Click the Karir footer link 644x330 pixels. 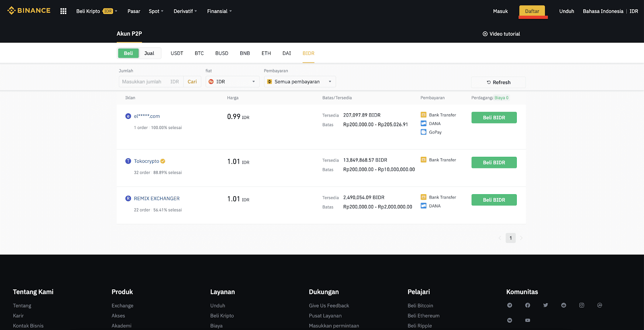click(18, 316)
